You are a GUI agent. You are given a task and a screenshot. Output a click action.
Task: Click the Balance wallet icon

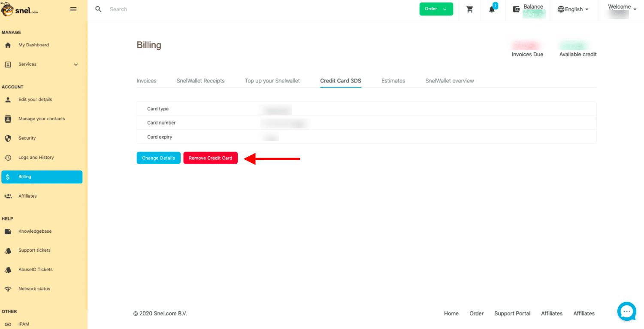(517, 9)
